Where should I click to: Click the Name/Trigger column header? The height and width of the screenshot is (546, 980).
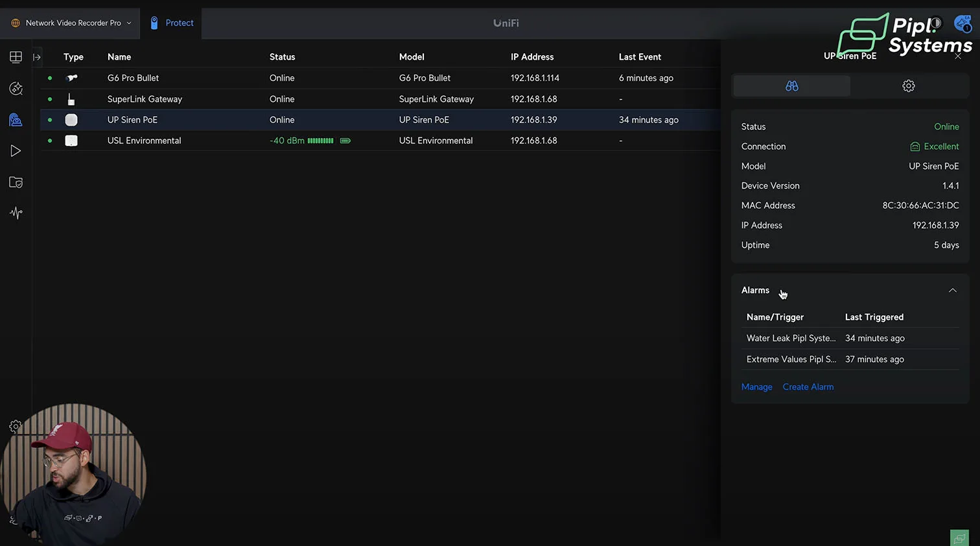click(775, 317)
